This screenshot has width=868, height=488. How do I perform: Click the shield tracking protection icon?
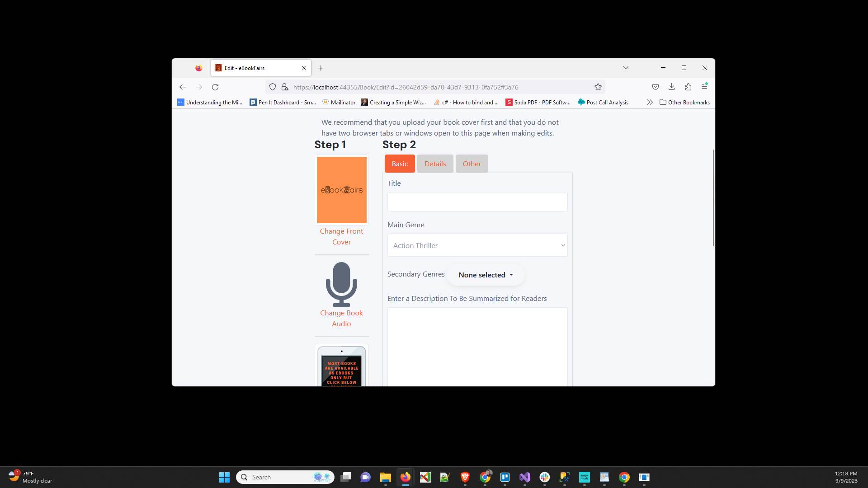pyautogui.click(x=272, y=87)
